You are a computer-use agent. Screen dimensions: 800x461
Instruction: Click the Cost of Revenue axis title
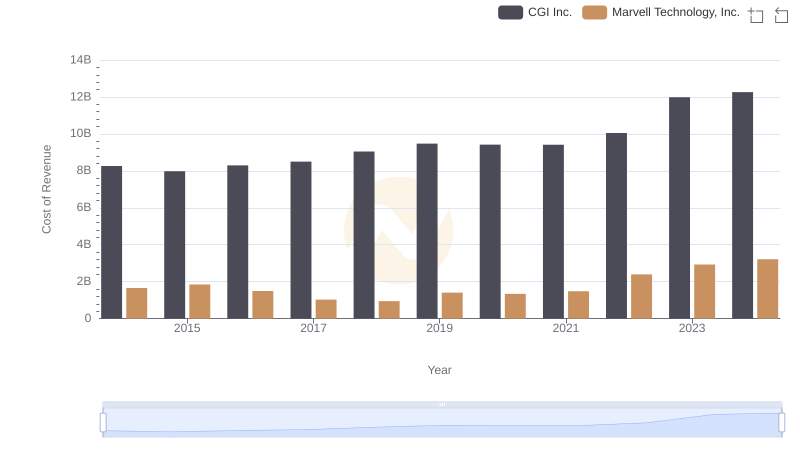(x=46, y=189)
